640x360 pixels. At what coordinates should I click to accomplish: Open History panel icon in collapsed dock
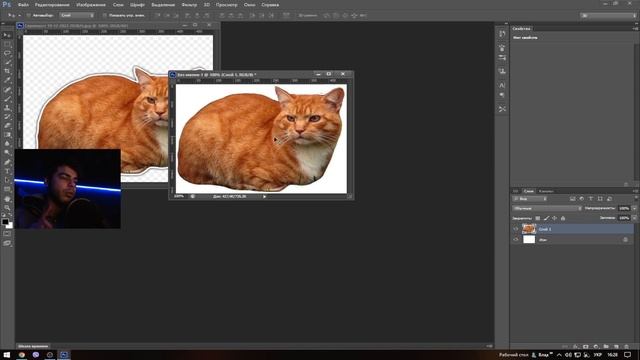point(502,34)
